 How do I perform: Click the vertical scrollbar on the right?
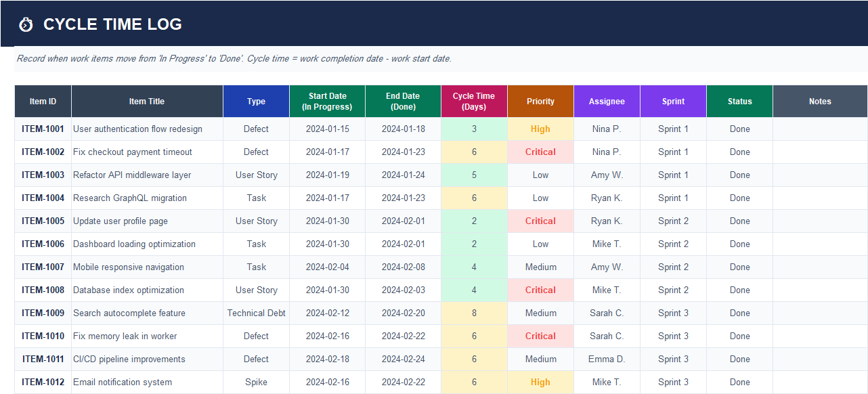pyautogui.click(x=865, y=203)
